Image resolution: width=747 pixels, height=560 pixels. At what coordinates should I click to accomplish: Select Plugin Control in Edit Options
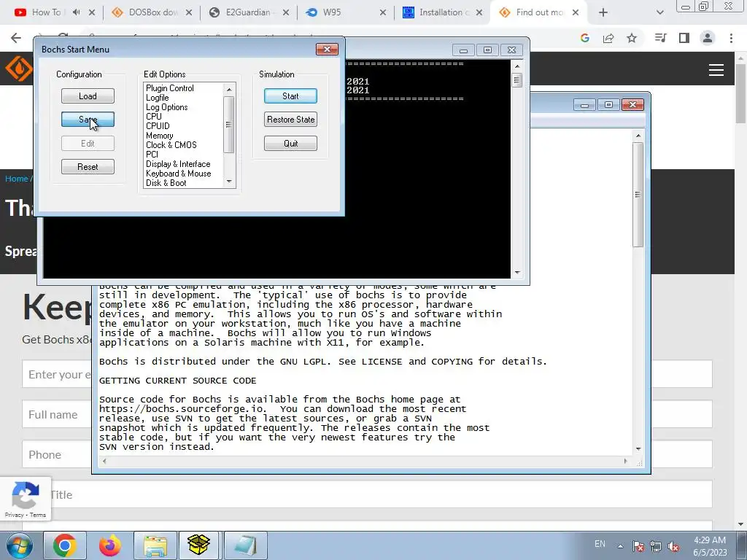pos(170,88)
